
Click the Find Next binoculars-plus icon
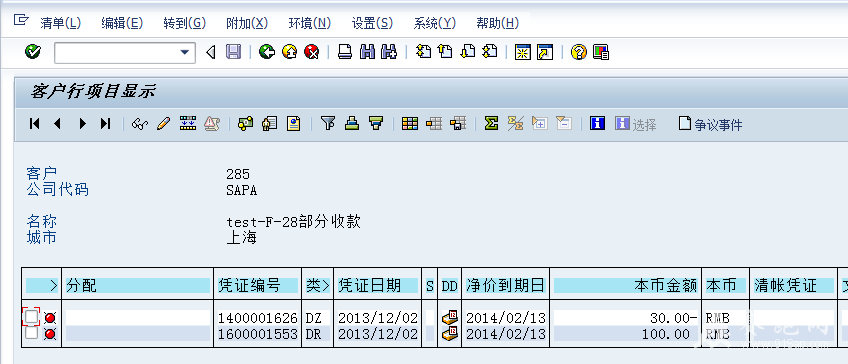pyautogui.click(x=389, y=52)
